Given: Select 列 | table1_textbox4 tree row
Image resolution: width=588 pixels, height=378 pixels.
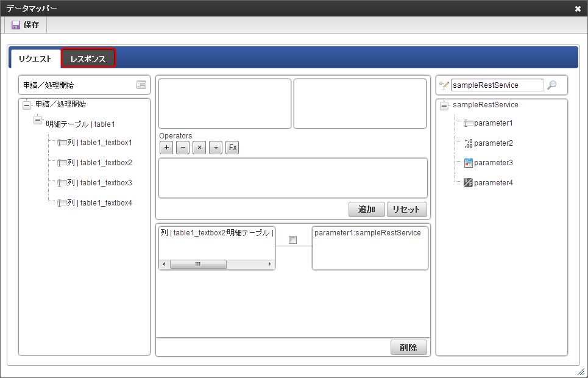Looking at the screenshot, I should pos(94,203).
